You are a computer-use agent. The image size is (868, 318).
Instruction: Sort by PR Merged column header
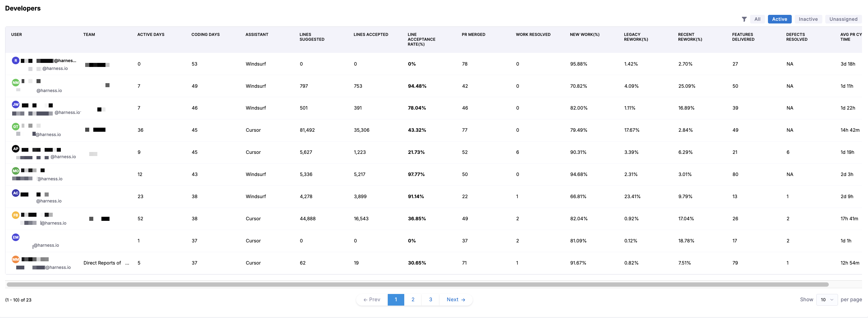[473, 35]
